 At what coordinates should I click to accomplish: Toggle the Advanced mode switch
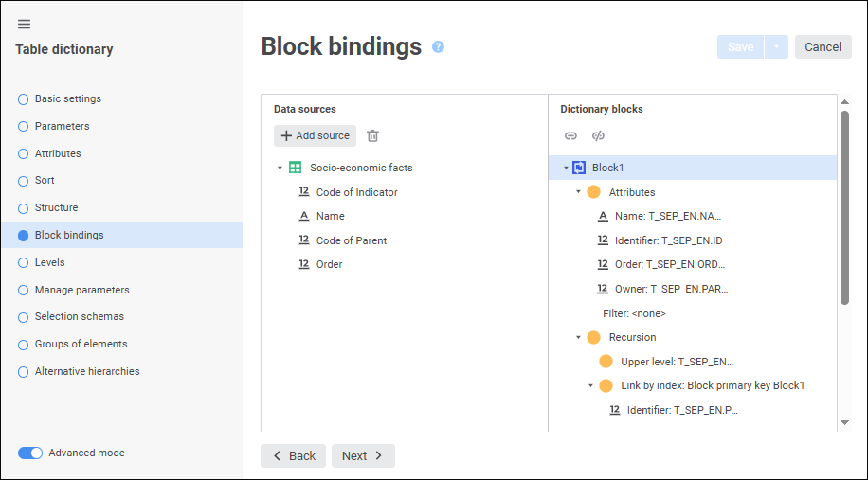(30, 453)
